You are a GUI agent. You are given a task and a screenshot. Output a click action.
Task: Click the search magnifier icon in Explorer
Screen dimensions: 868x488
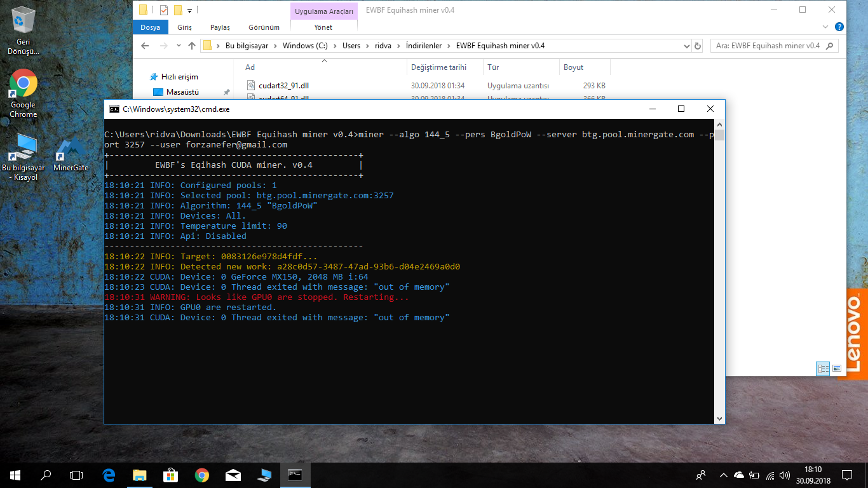[830, 46]
